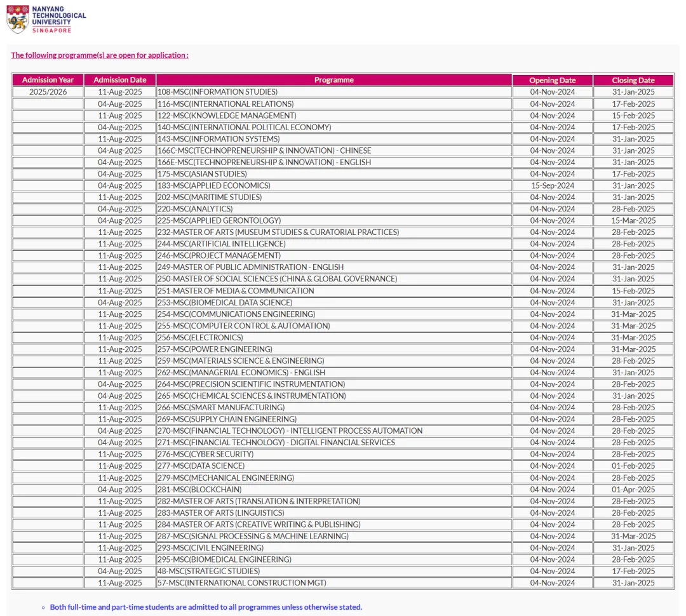Select 183-MSC(Applied Economics) programme

point(213,185)
